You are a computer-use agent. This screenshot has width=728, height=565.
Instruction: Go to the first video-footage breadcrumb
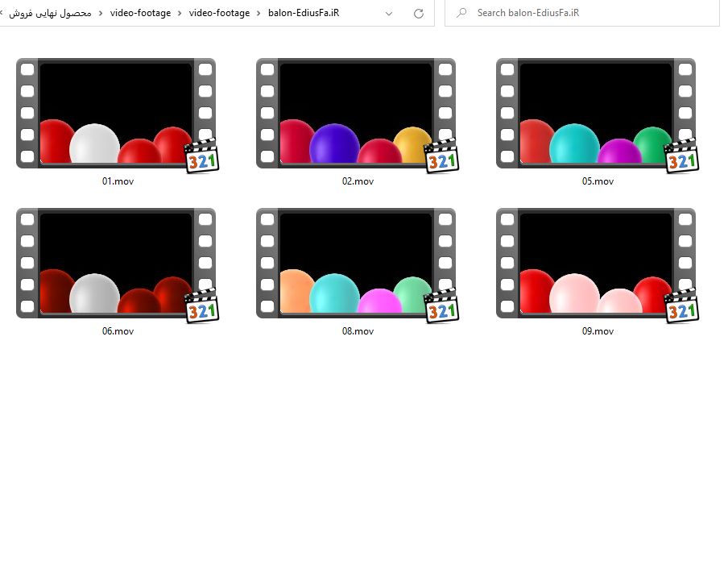tap(140, 14)
